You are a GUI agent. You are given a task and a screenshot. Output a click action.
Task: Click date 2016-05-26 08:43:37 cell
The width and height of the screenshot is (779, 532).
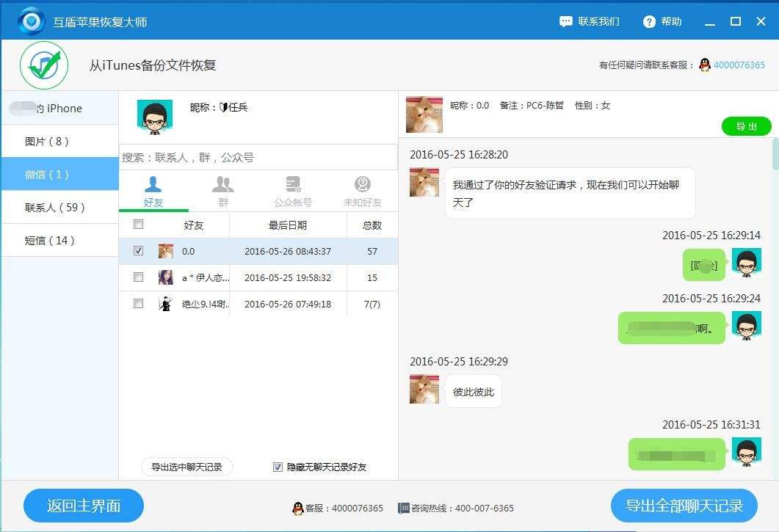click(x=288, y=252)
